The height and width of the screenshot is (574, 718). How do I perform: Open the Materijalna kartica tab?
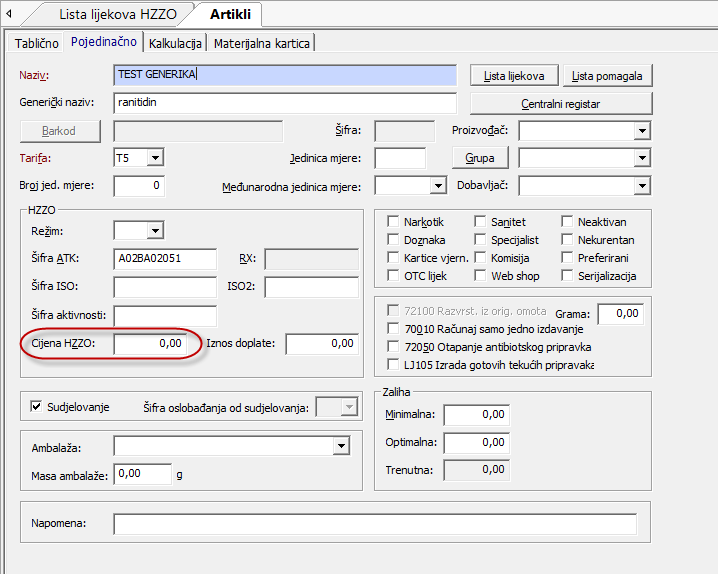(262, 43)
